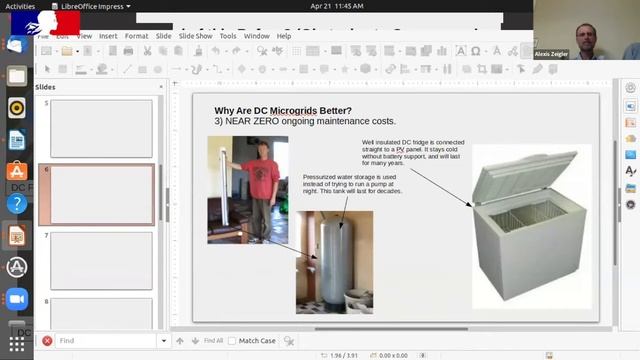Click the Cut scissors icon

(x=147, y=51)
